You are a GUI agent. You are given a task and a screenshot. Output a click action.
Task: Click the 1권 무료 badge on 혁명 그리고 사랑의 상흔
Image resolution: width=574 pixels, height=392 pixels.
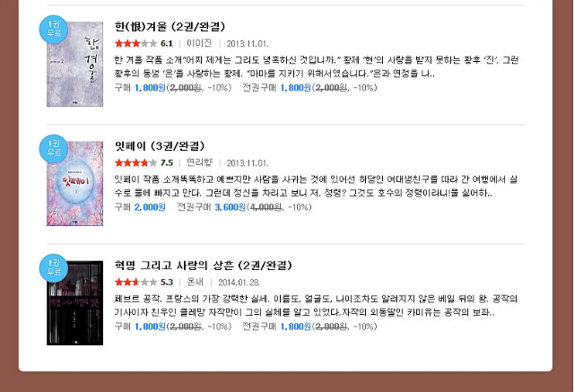[54, 268]
